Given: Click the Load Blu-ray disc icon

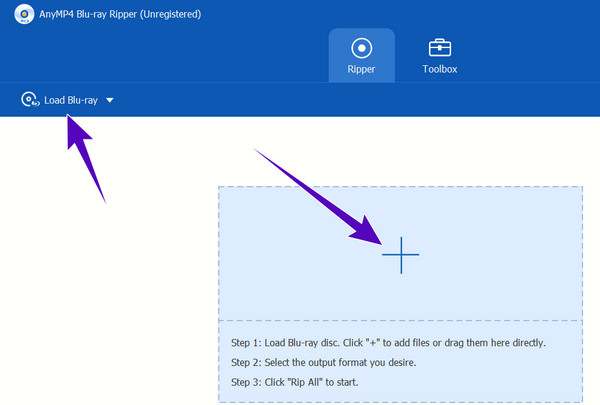Looking at the screenshot, I should pos(30,100).
